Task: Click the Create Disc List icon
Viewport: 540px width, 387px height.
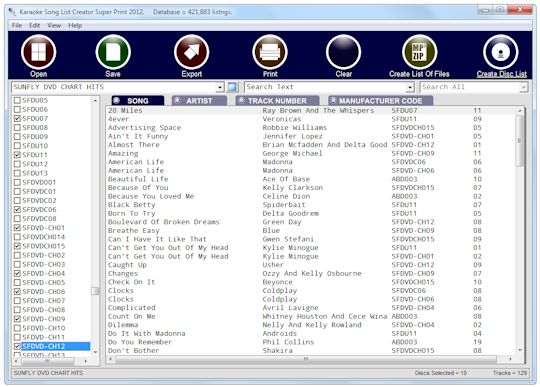Action: click(500, 52)
